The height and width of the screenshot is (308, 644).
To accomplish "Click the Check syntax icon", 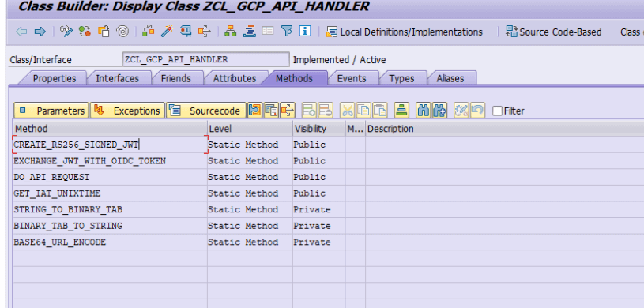I will coord(149,32).
